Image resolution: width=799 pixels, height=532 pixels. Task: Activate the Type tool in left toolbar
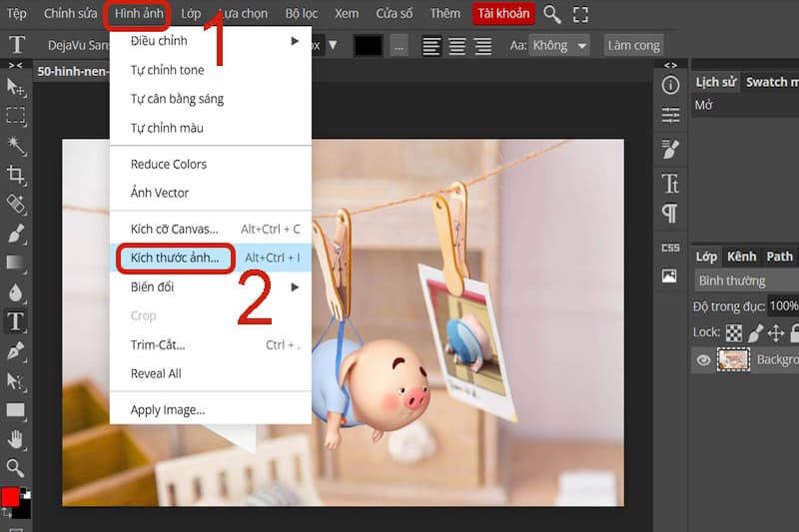tap(15, 321)
